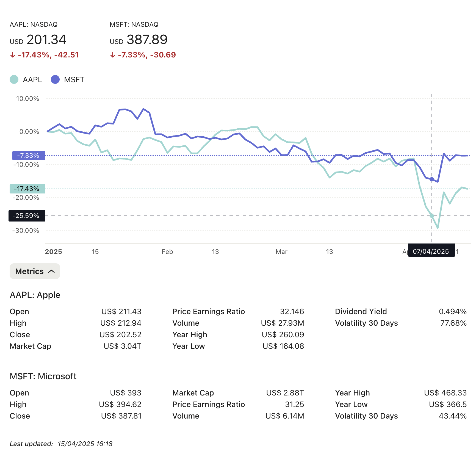Select the MSFT: NASDAQ ticker header

[134, 24]
